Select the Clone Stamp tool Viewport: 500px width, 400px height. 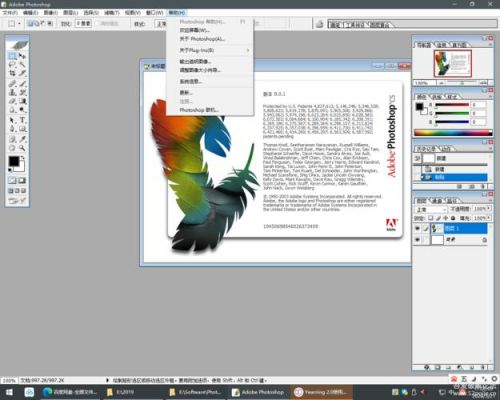(x=12, y=92)
